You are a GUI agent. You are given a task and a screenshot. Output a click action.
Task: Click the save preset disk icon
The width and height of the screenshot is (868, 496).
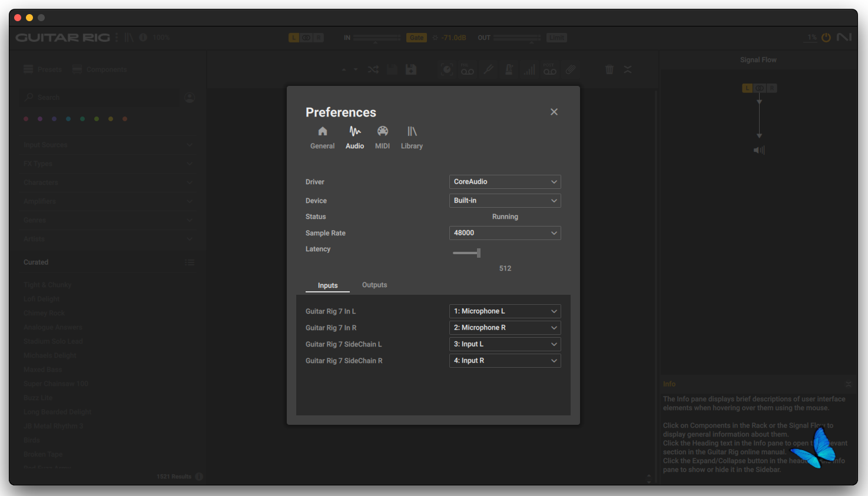click(392, 69)
